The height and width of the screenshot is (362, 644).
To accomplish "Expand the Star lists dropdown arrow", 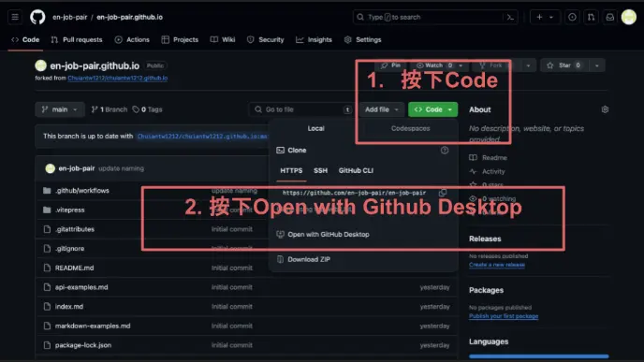I will pyautogui.click(x=597, y=65).
